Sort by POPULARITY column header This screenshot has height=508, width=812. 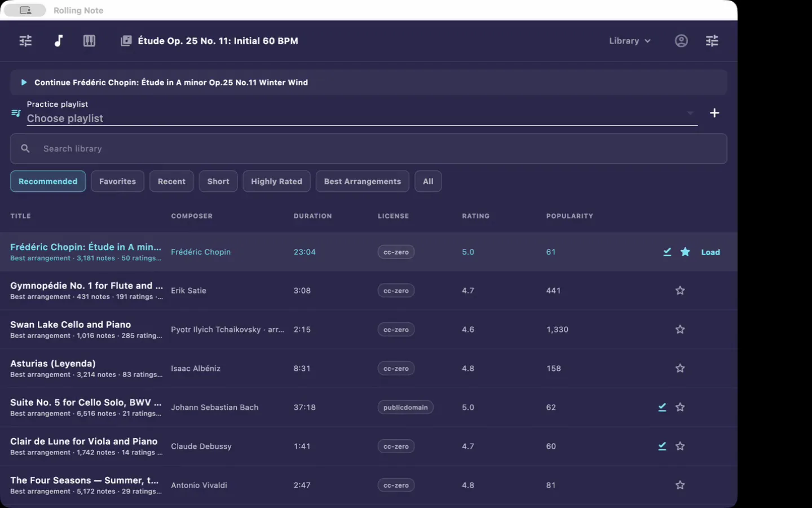[x=570, y=216]
